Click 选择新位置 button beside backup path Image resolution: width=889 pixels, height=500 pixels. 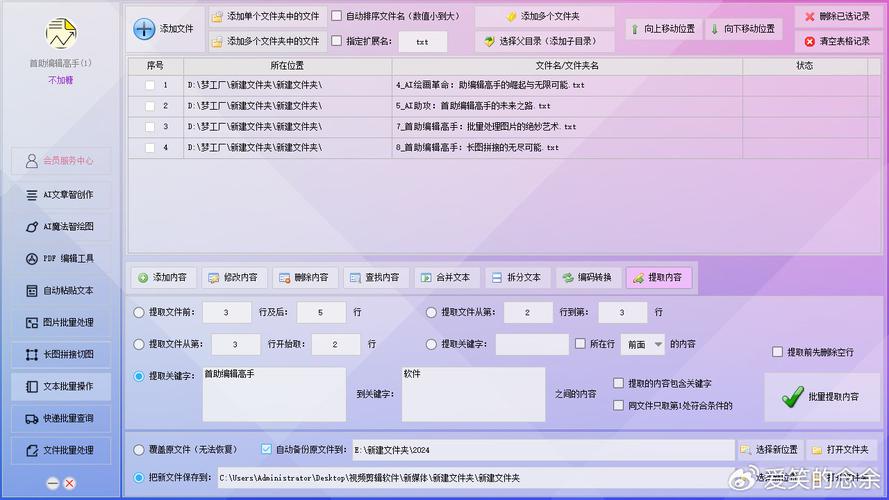point(769,450)
